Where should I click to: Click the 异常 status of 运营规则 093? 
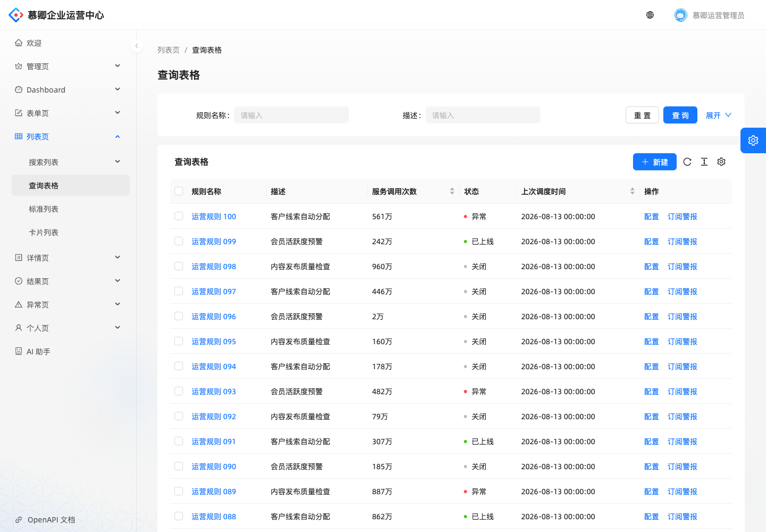coord(475,392)
